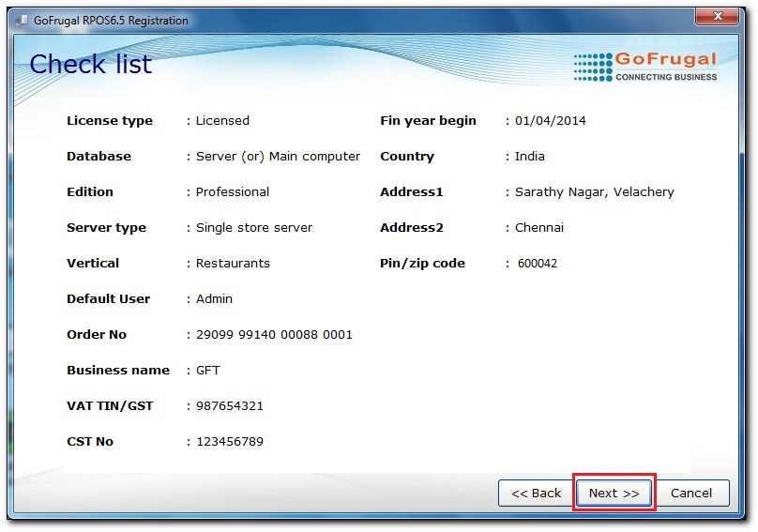The width and height of the screenshot is (758, 532).
Task: Click the 'Business name' label
Action: click(118, 371)
